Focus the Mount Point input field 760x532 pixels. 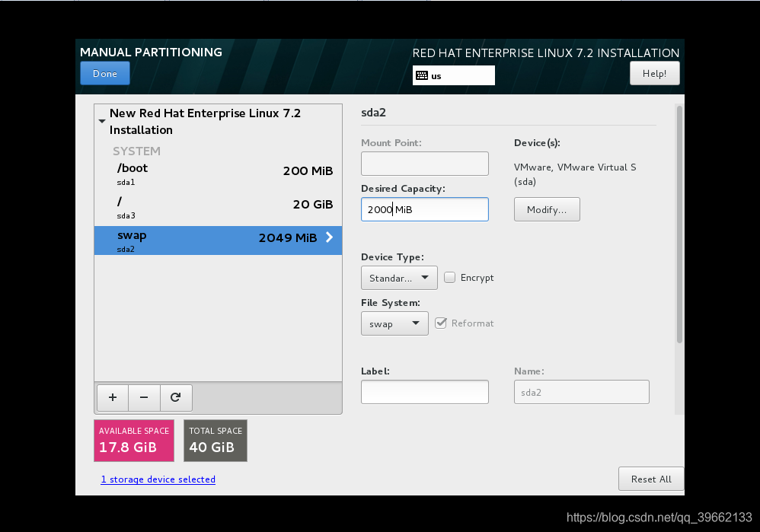[x=425, y=164]
